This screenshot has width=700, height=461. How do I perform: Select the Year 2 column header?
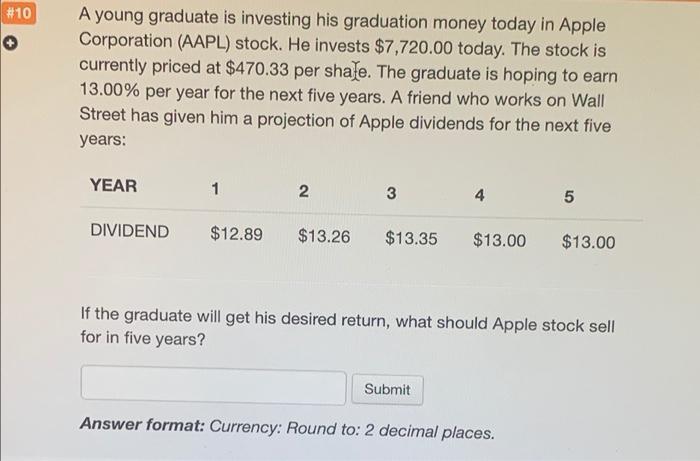tap(304, 191)
